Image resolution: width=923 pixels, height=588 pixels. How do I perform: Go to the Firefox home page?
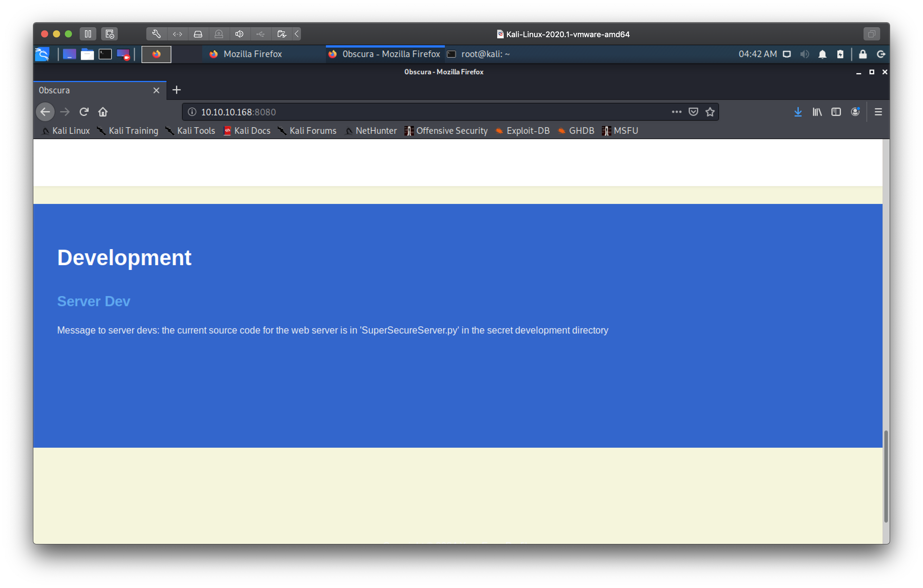coord(103,112)
